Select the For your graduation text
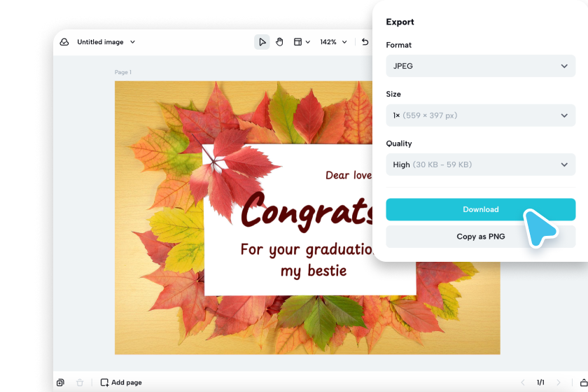Viewport: 588px width, 392px height. point(307,250)
